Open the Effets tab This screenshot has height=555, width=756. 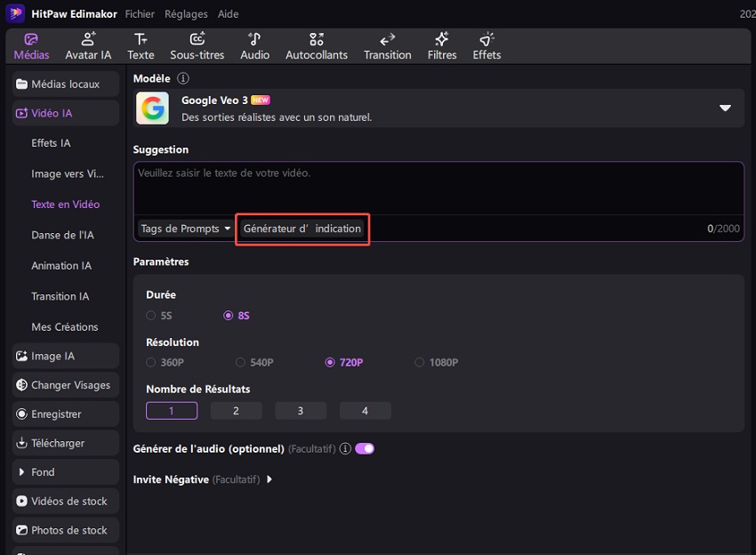coord(487,46)
